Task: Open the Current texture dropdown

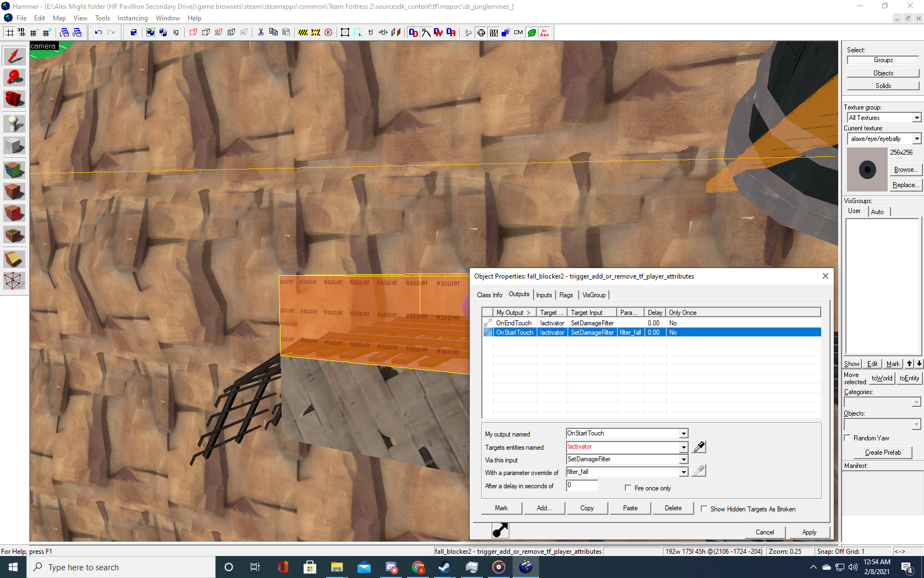Action: point(917,139)
